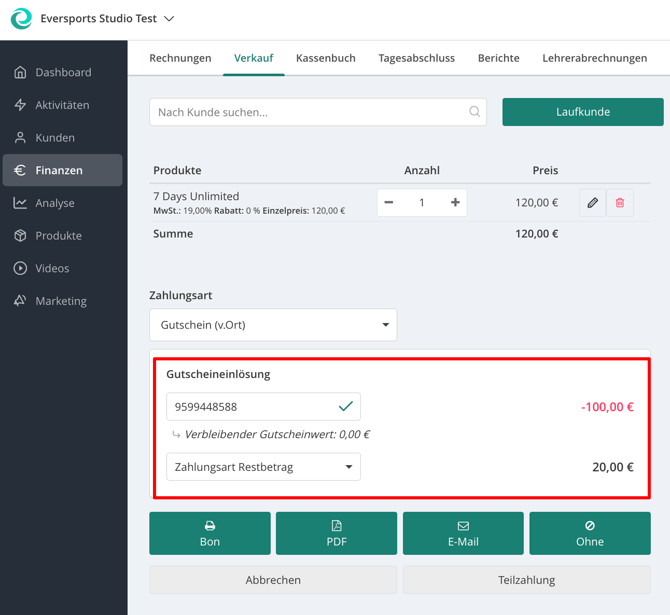The width and height of the screenshot is (670, 615).
Task: Click the Laufkunde button
Action: point(583,112)
